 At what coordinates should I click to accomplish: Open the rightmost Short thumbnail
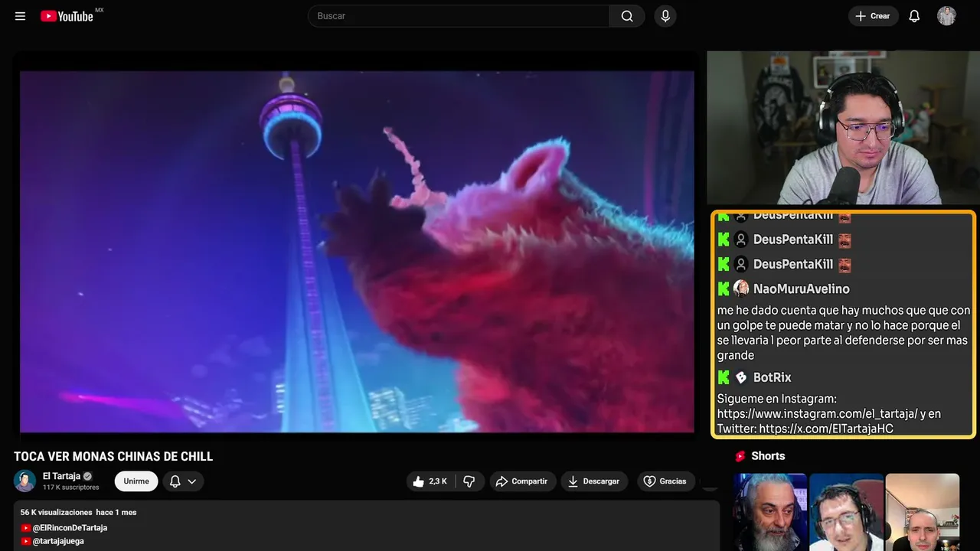(922, 512)
